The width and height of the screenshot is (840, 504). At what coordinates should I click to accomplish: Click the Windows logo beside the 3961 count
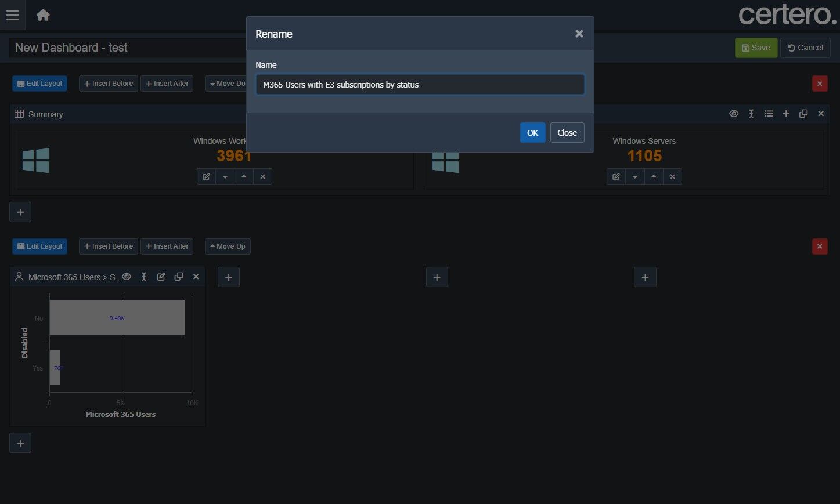pos(36,160)
